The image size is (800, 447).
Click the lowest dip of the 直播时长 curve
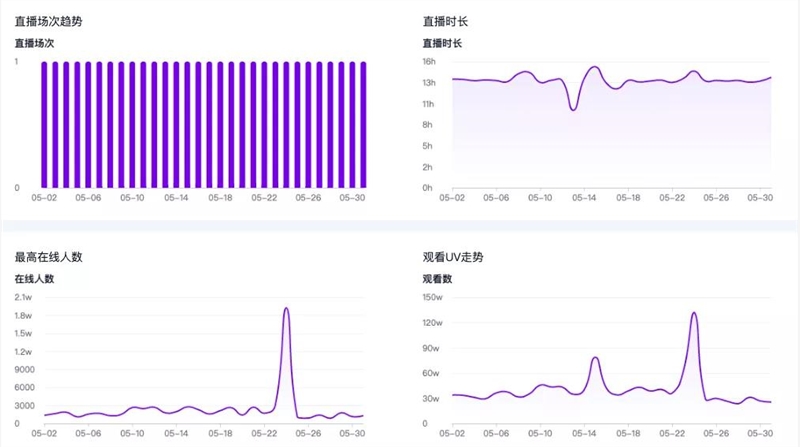coord(573,109)
